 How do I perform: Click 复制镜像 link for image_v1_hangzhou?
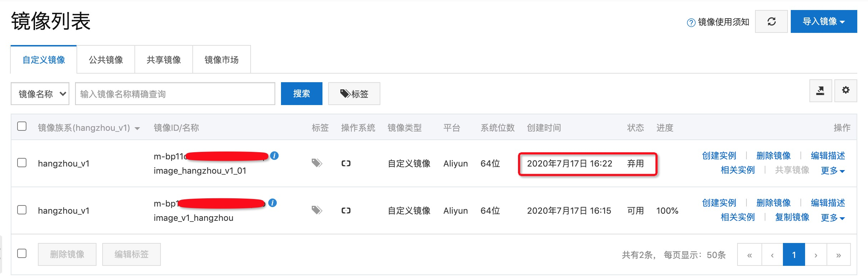pos(792,217)
